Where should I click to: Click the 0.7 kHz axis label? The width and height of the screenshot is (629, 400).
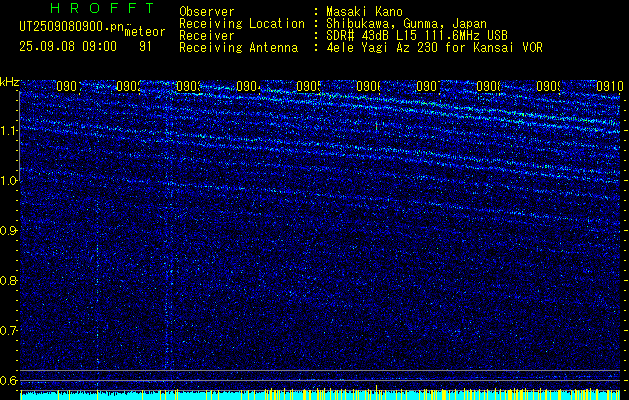tap(9, 331)
